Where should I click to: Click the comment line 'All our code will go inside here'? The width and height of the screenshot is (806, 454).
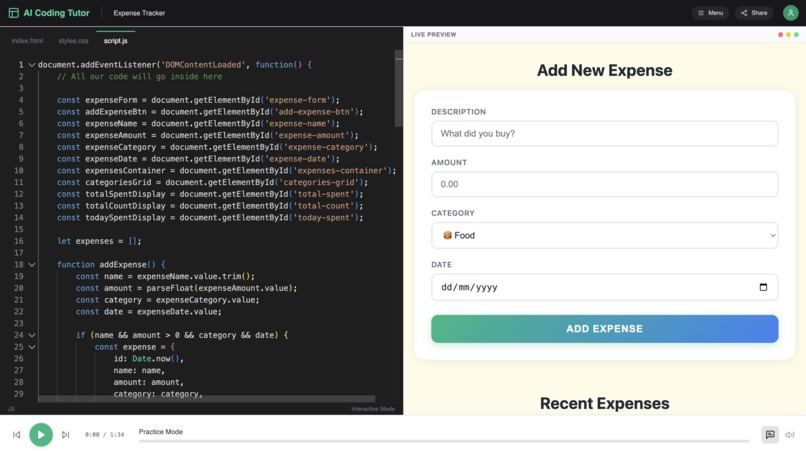point(139,77)
